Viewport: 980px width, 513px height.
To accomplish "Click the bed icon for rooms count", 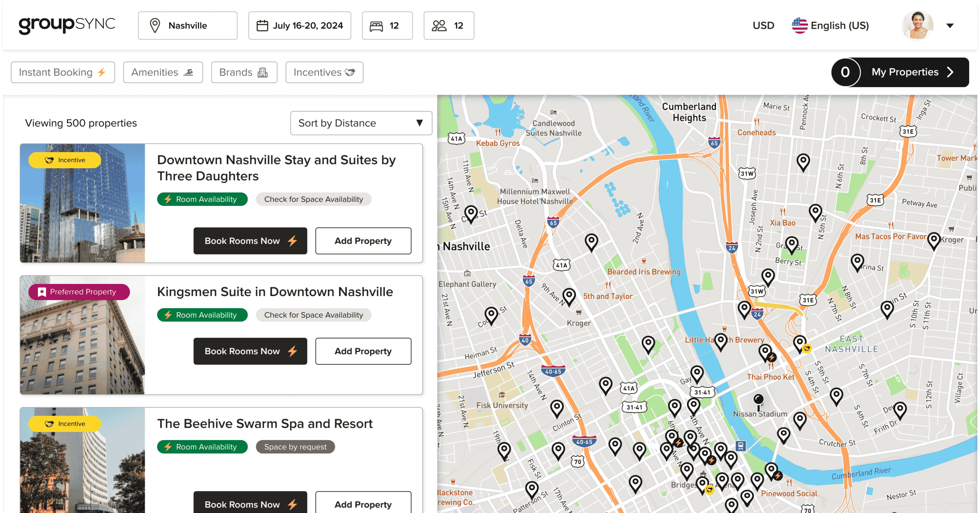I will (376, 26).
